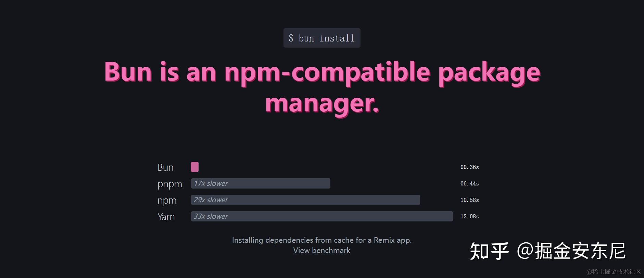
Task: Click the 00.36s Bun timing value
Action: pyautogui.click(x=469, y=167)
